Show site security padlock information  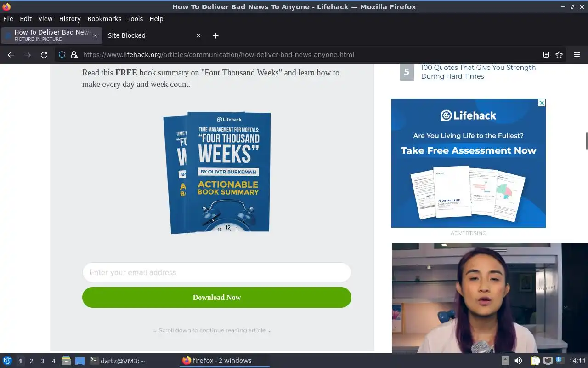click(x=74, y=55)
